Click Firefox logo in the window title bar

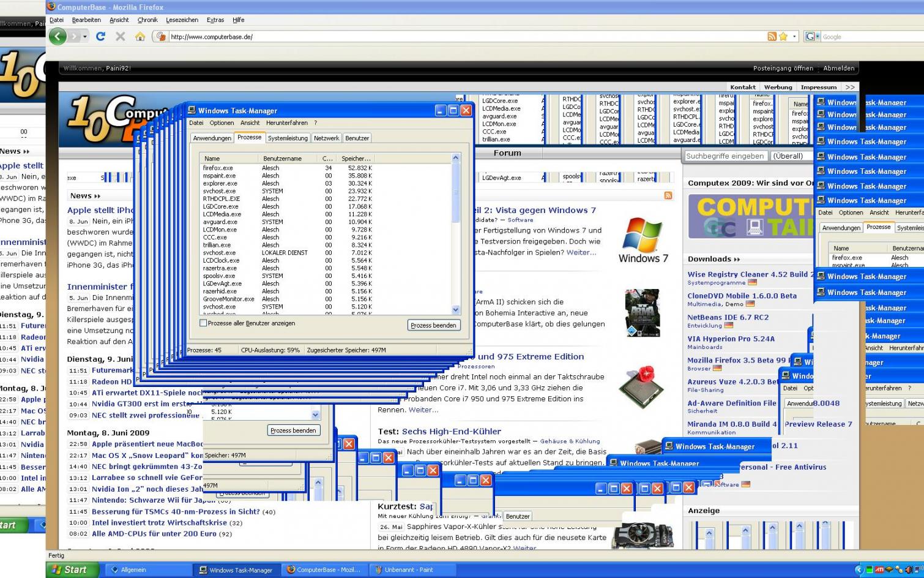51,7
